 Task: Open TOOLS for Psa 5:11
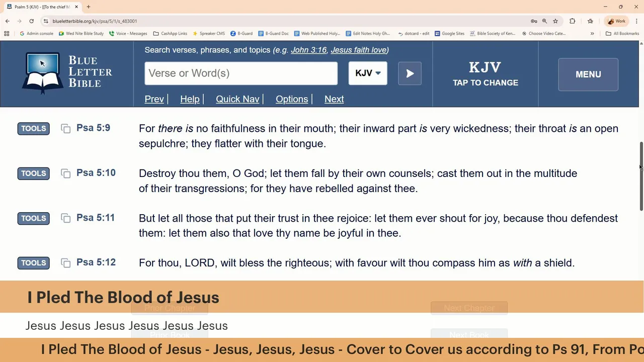[34, 218]
